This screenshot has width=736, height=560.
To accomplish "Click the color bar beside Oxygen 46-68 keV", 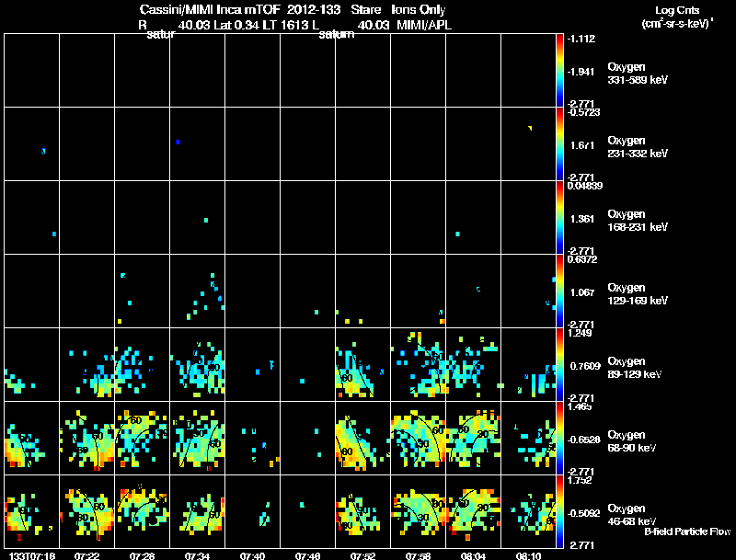I will (x=559, y=512).
